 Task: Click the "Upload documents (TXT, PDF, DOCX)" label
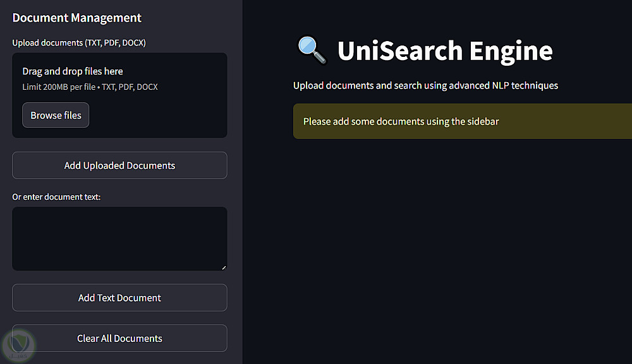click(79, 43)
